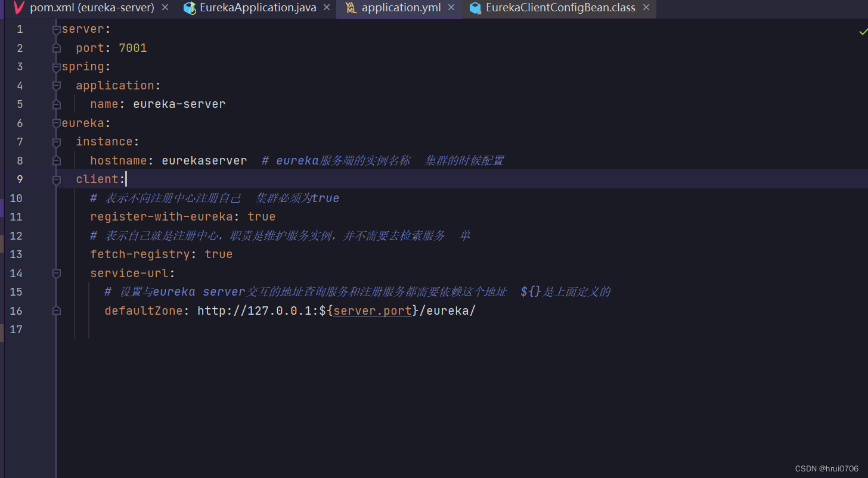Collapse the spring block fold marker
Viewport: 868px width, 478px height.
tap(57, 67)
